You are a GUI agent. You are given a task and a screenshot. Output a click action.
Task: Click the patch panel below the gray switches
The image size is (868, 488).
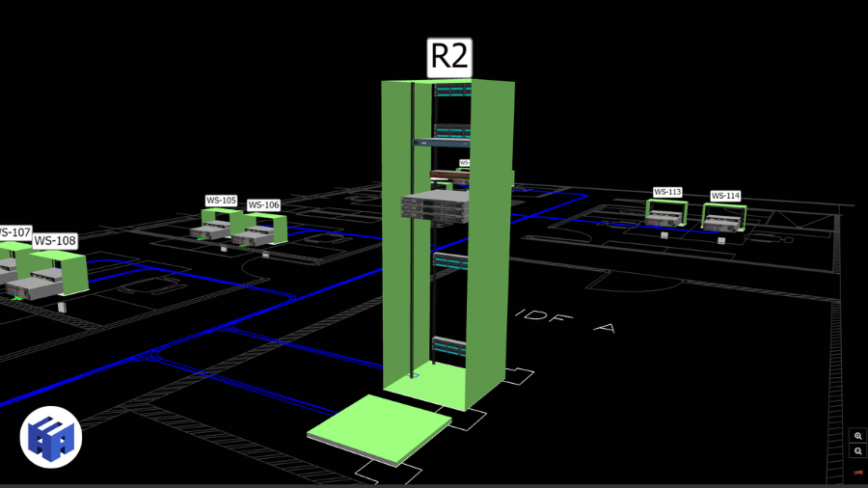(x=450, y=260)
